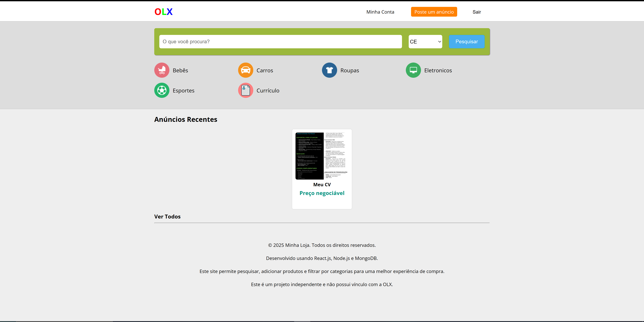The width and height of the screenshot is (644, 322).
Task: Click the Meu CV ad title
Action: coord(322,185)
